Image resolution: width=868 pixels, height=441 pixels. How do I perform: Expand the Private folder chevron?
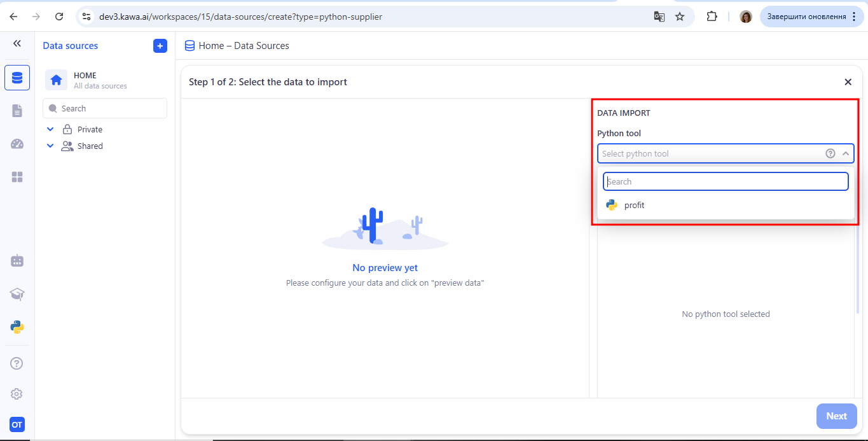click(x=51, y=129)
